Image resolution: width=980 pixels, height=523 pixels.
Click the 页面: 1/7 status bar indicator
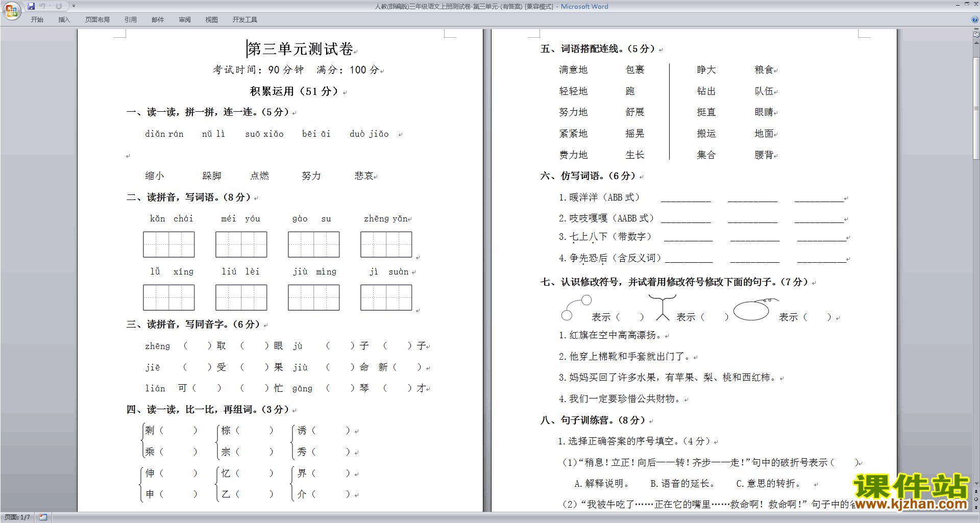pyautogui.click(x=17, y=517)
